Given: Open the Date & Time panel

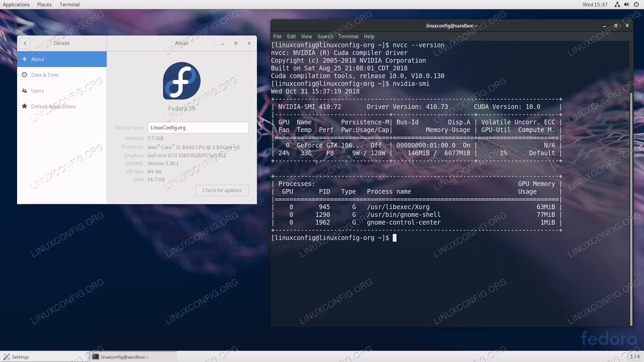Looking at the screenshot, I should coord(62,75).
